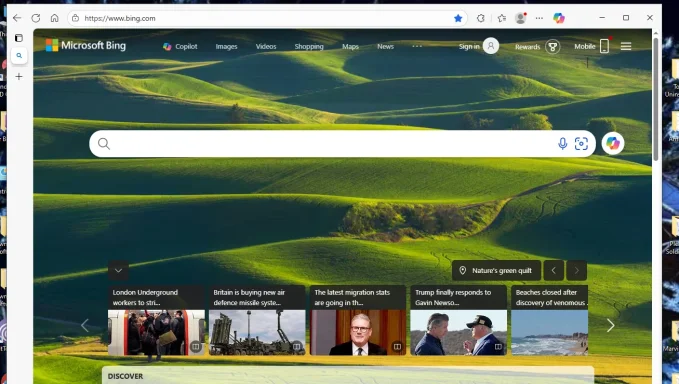The image size is (679, 384).
Task: Click the address bar URL www.bing.com
Action: click(120, 18)
